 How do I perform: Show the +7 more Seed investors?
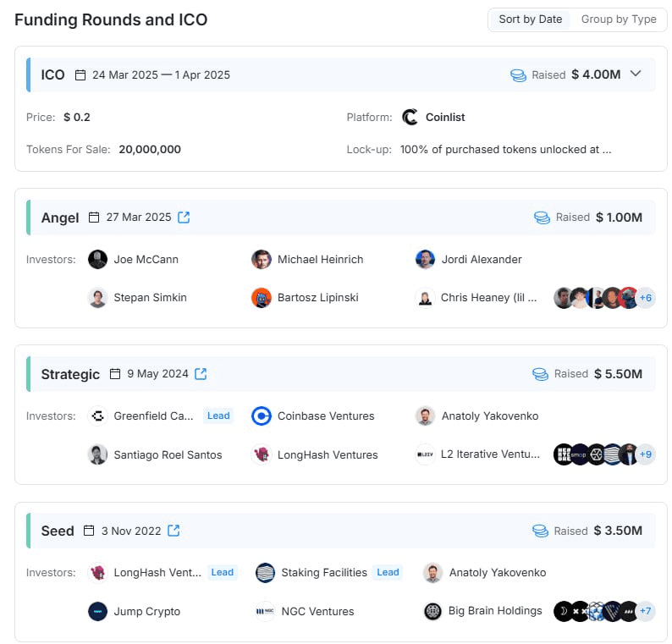tap(646, 611)
